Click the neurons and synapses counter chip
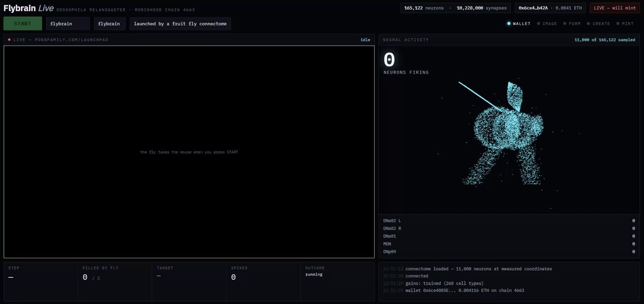This screenshot has height=304, width=644. point(455,8)
